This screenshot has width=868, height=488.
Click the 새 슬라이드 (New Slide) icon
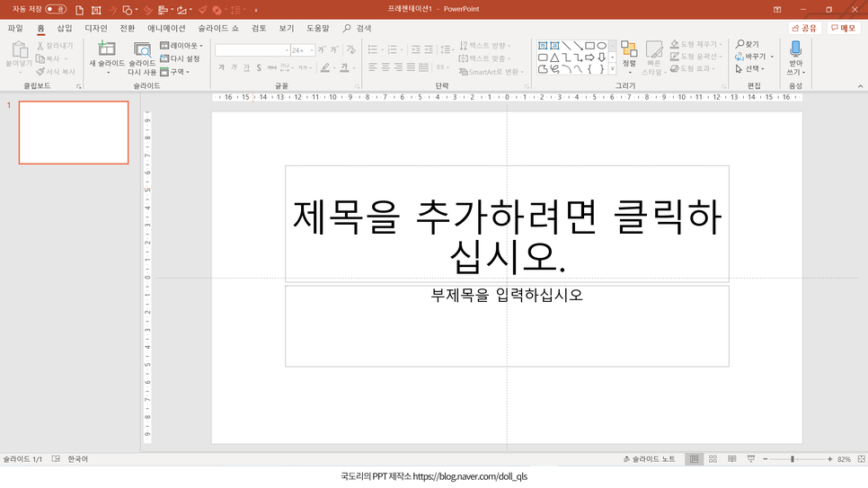click(106, 49)
